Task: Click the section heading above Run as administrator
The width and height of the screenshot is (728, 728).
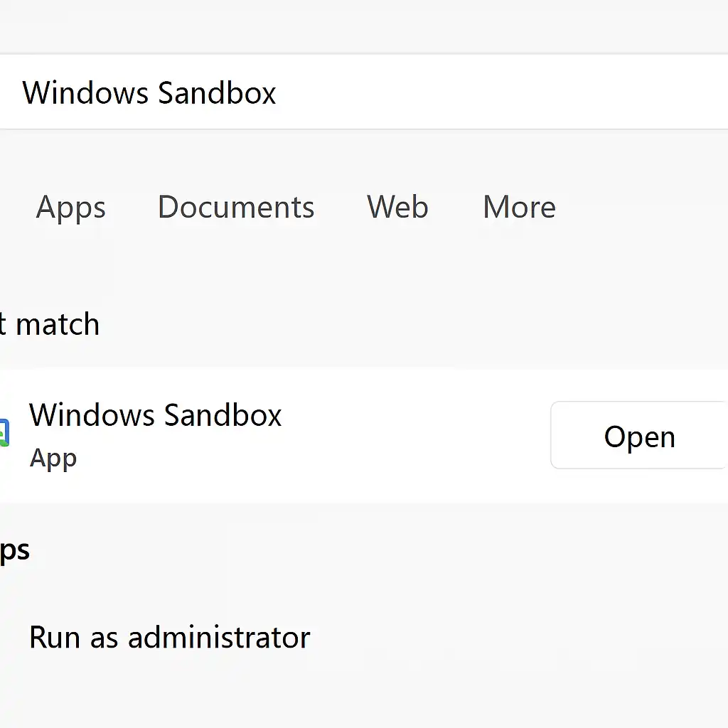Action: 14,550
